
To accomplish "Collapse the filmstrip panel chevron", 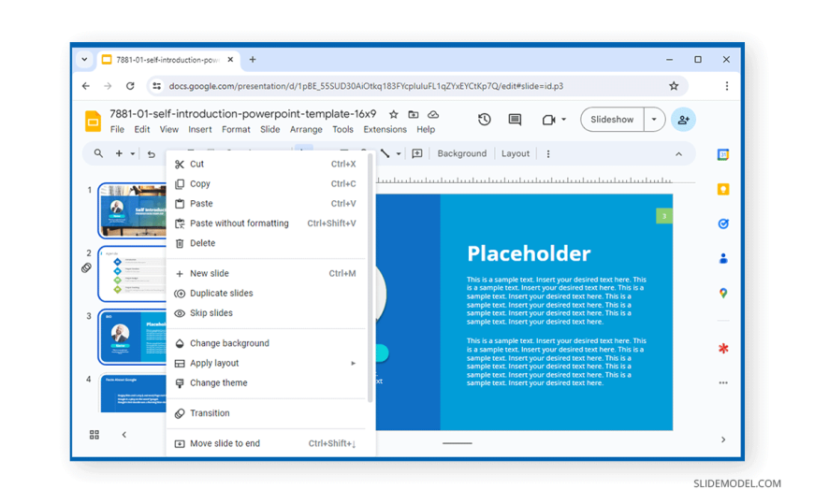I will (x=124, y=435).
